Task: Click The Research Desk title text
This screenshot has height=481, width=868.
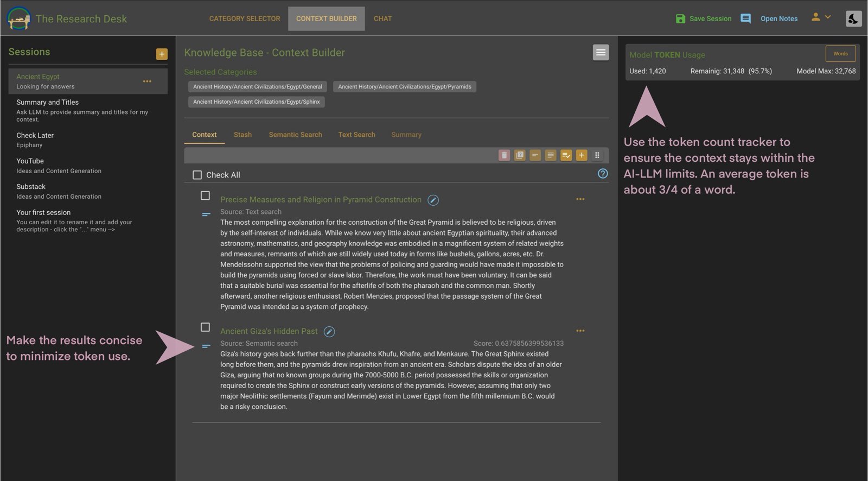Action: tap(81, 19)
